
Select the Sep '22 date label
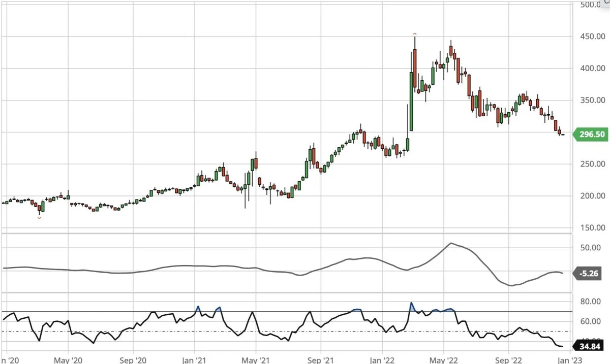(509, 359)
